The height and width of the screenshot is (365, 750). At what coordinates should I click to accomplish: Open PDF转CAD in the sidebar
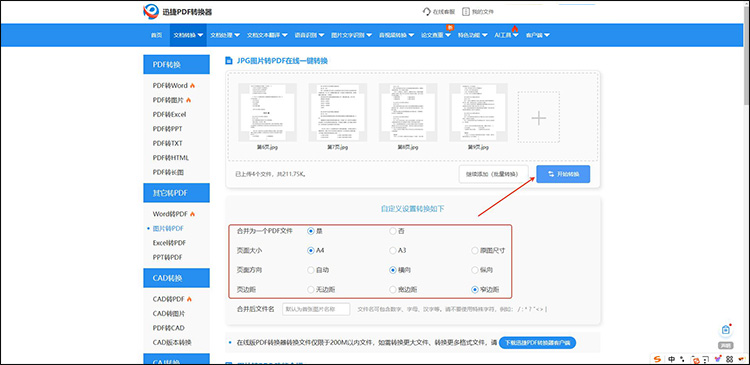168,328
